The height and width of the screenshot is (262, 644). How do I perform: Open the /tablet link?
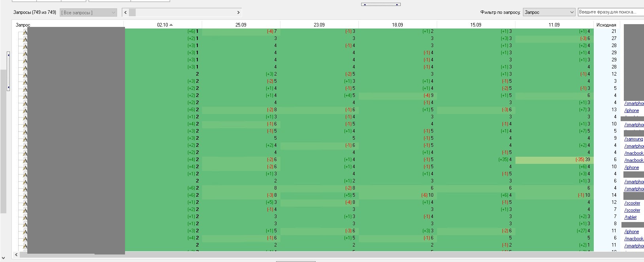coord(631,217)
